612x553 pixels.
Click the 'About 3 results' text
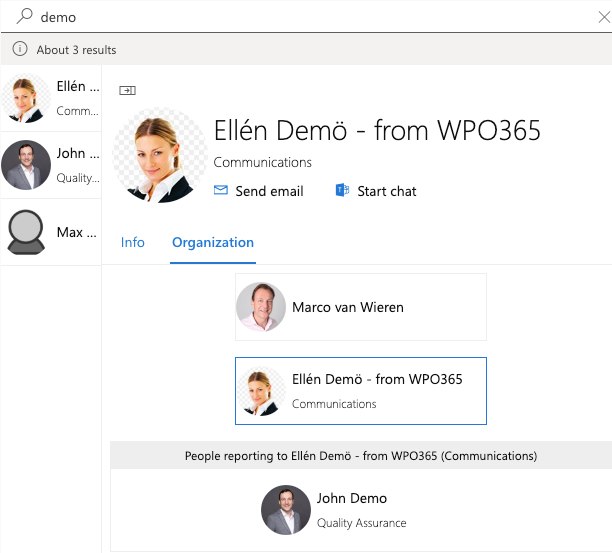click(x=76, y=50)
